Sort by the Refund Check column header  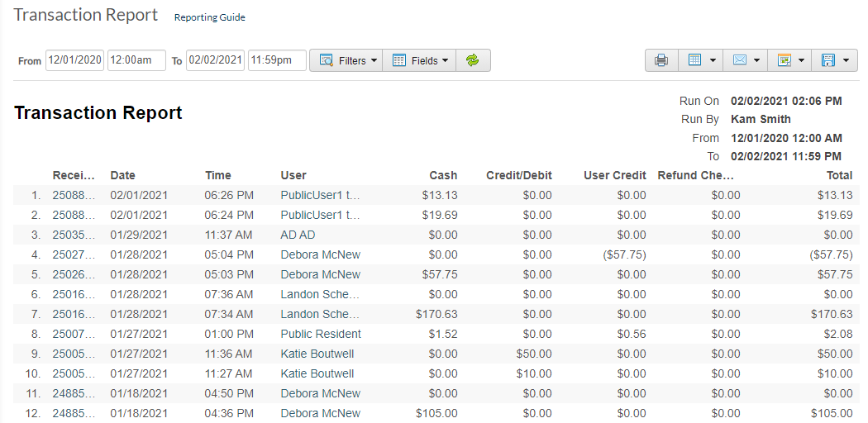coord(695,175)
